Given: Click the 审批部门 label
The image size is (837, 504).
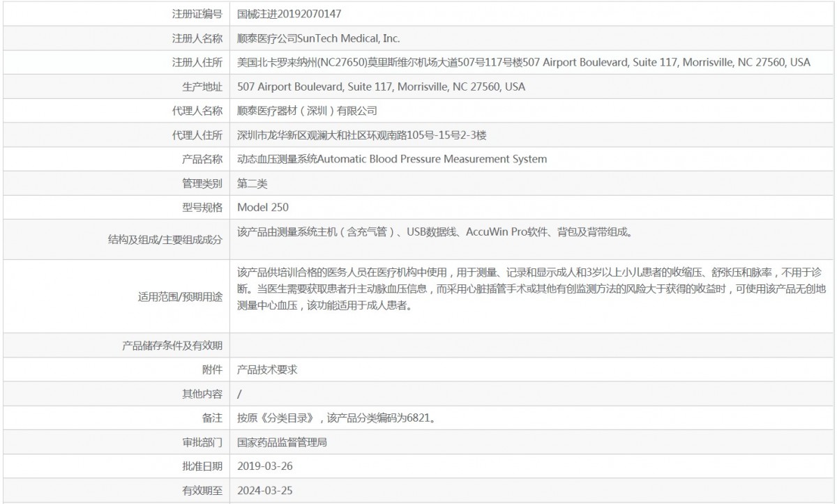Looking at the screenshot, I should tap(202, 443).
